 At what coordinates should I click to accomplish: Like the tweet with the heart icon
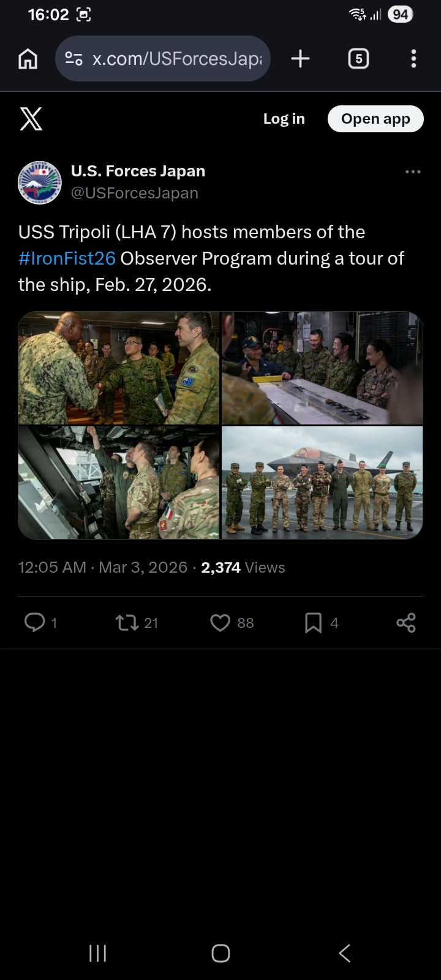click(x=220, y=623)
